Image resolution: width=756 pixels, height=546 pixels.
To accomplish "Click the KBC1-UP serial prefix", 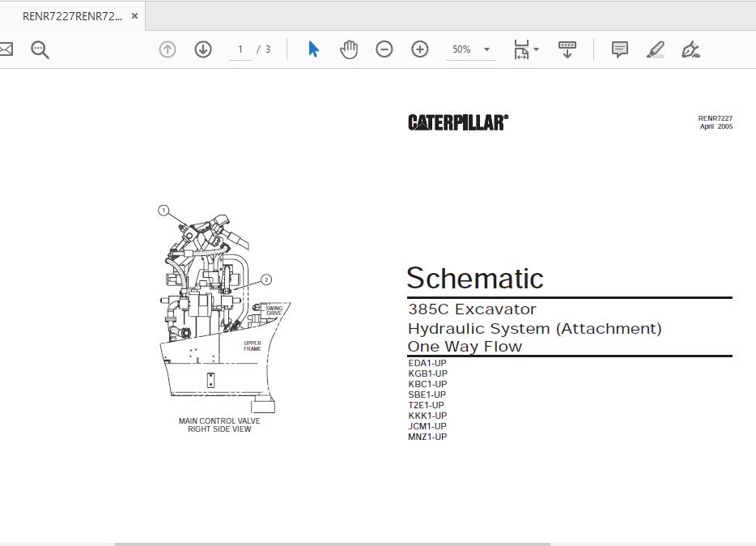I will (x=427, y=384).
